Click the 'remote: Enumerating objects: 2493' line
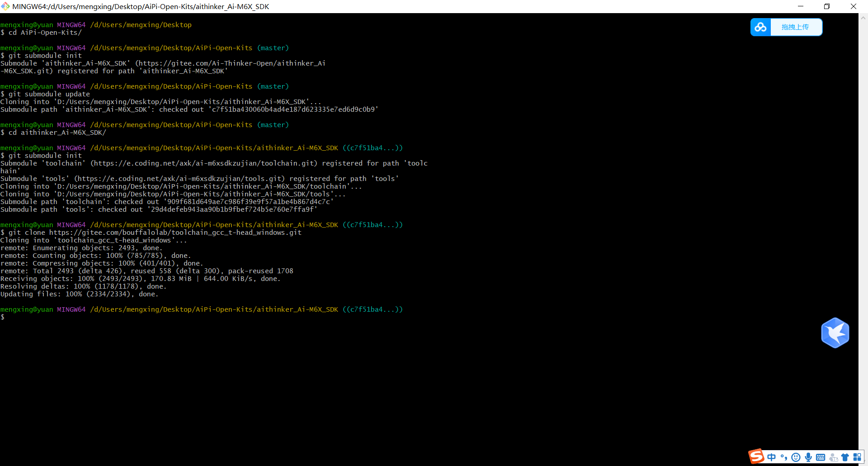 (x=81, y=248)
